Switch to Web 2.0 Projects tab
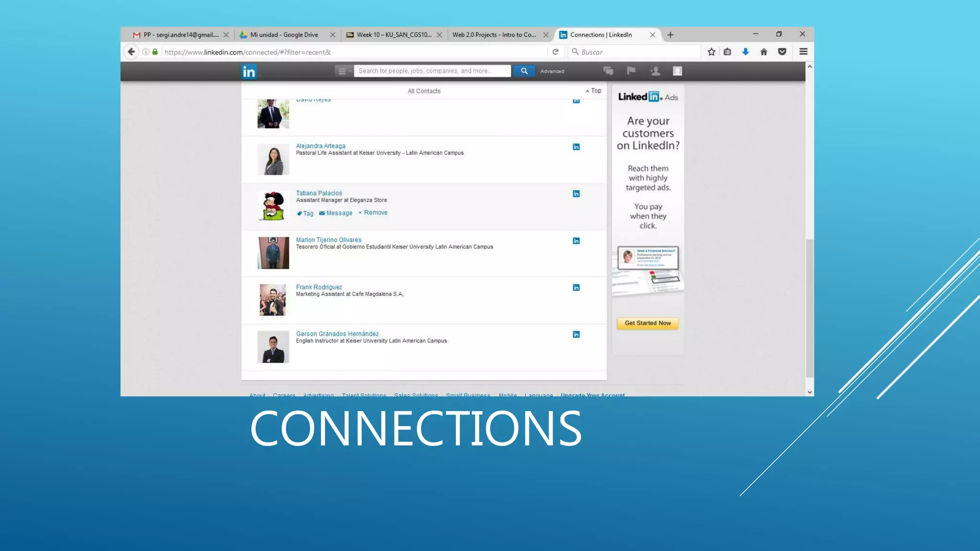Viewport: 980px width, 551px height. (493, 34)
